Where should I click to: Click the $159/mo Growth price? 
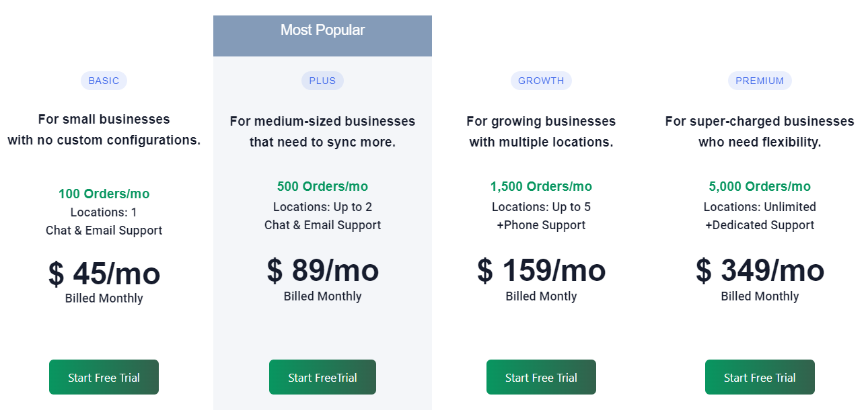pos(541,270)
